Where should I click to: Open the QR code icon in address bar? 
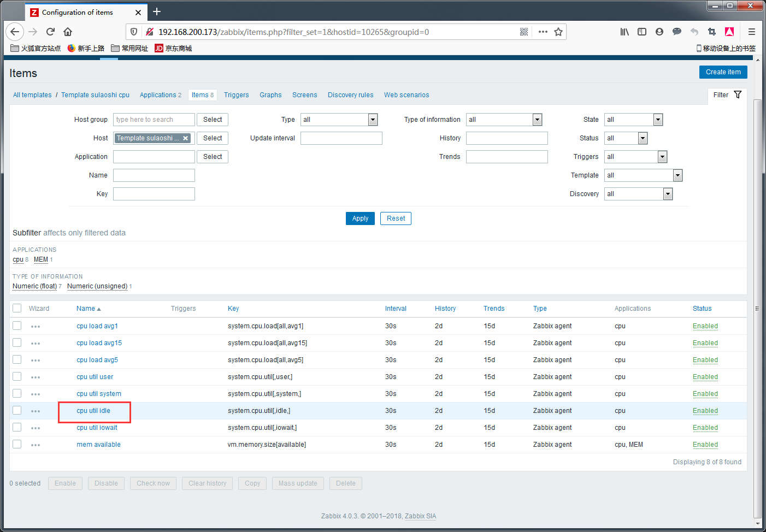pos(524,32)
